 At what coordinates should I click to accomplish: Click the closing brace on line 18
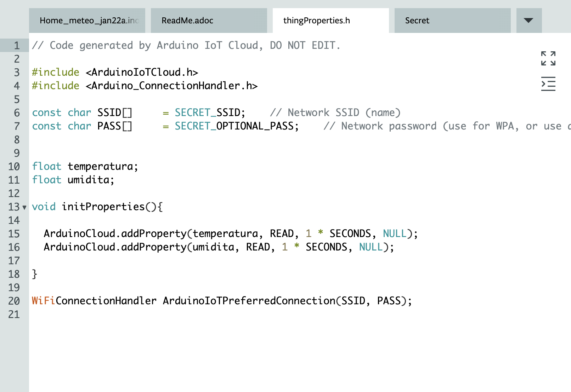pyautogui.click(x=34, y=274)
